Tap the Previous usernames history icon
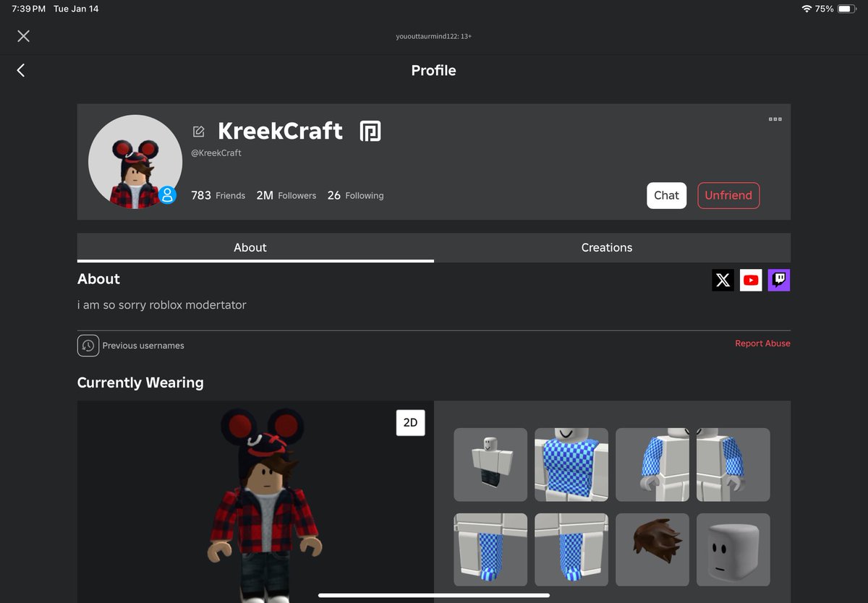The height and width of the screenshot is (603, 868). coord(88,346)
